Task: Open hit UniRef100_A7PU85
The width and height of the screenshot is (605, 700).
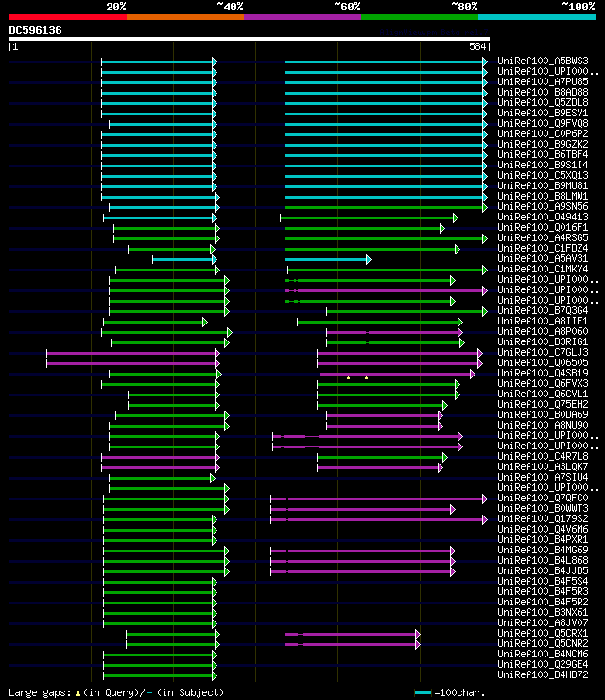Action: coord(543,81)
